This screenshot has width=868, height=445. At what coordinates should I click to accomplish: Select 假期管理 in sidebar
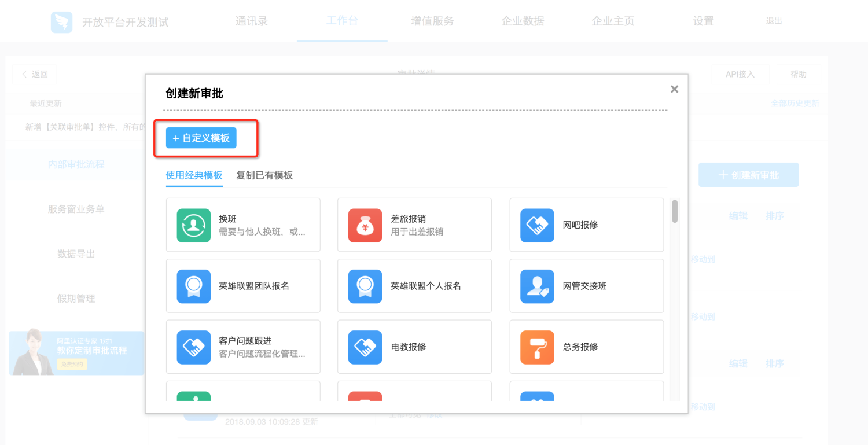pos(76,299)
